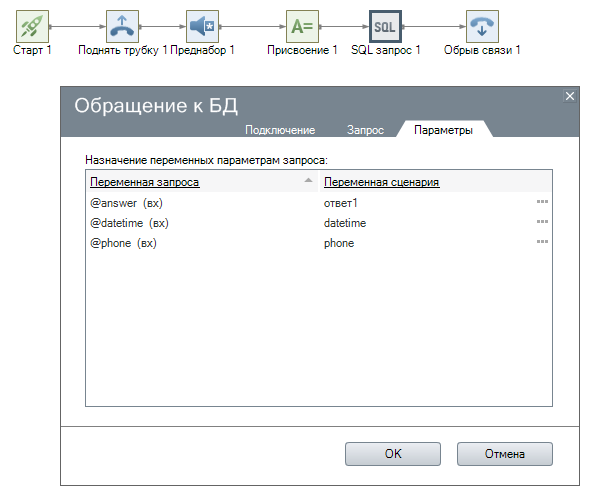Select the SQL запрос 1 node icon
Screen dimensions: 605x500
point(385,25)
